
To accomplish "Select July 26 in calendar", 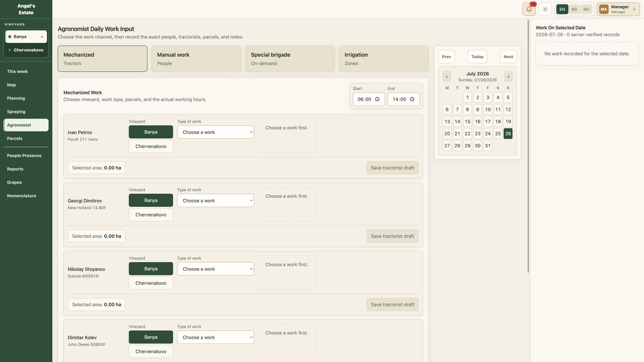I will pos(508,134).
